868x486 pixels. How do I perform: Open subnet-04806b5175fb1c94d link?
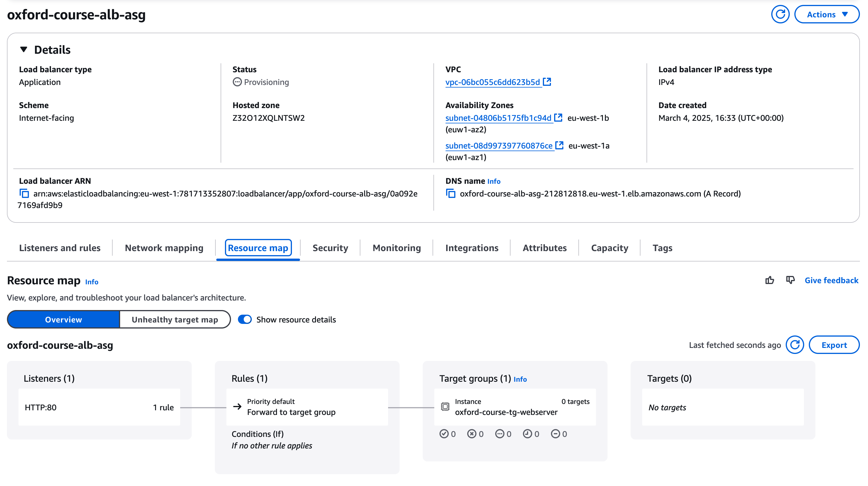pos(498,118)
